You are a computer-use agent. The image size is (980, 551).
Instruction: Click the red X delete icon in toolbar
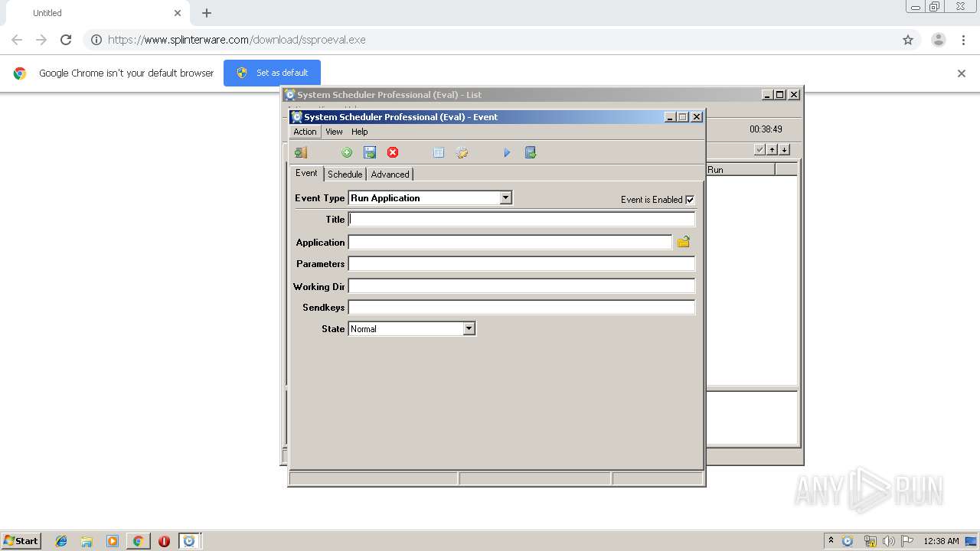pyautogui.click(x=393, y=152)
